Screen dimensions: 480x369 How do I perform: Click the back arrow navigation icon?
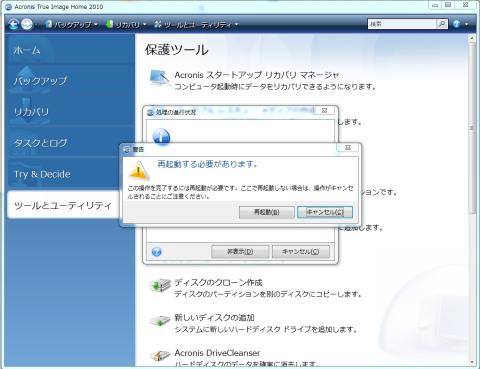pos(13,24)
